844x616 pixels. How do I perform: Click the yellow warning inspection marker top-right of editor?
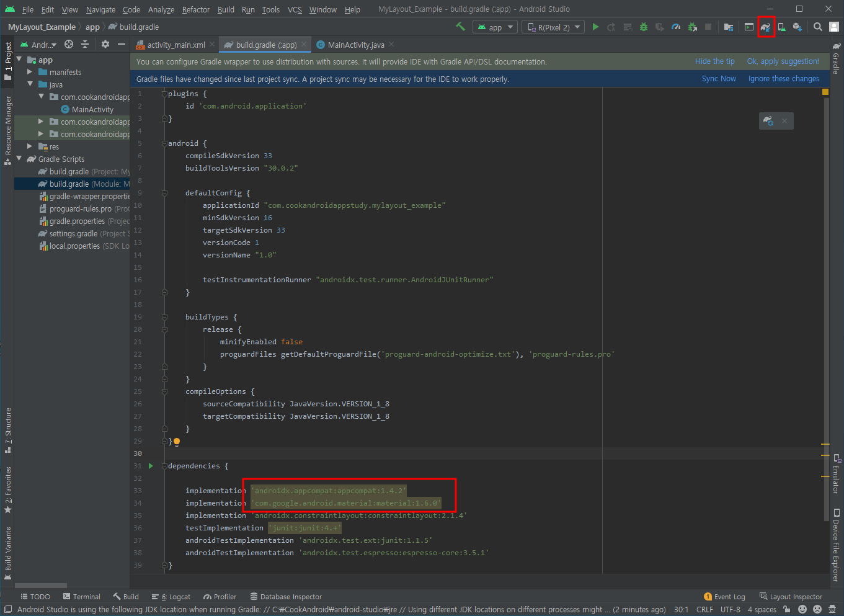825,92
